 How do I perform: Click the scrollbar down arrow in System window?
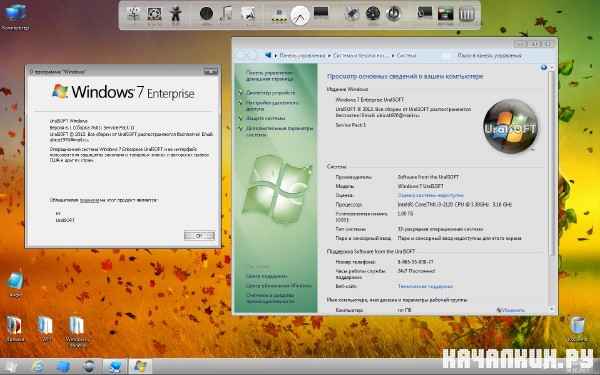tap(552, 309)
